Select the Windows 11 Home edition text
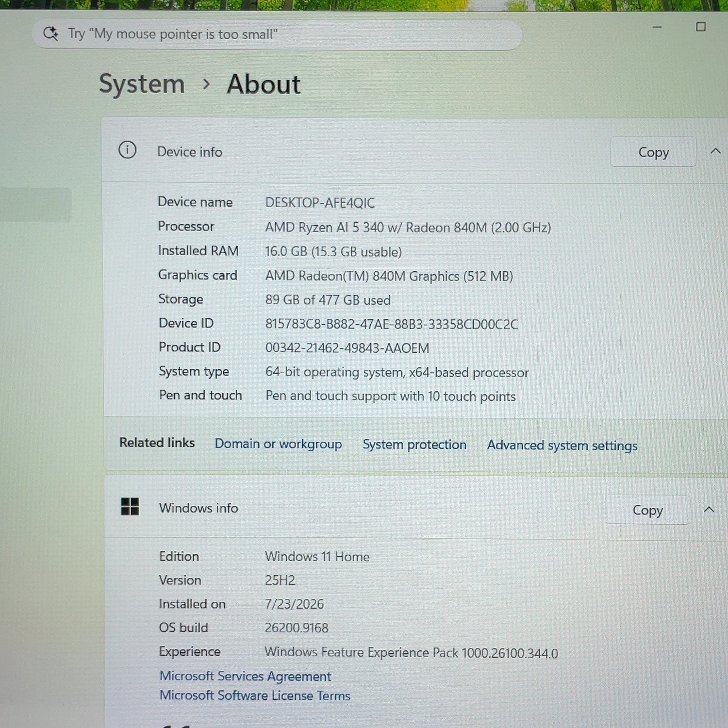Image resolution: width=728 pixels, height=728 pixels. point(317,557)
